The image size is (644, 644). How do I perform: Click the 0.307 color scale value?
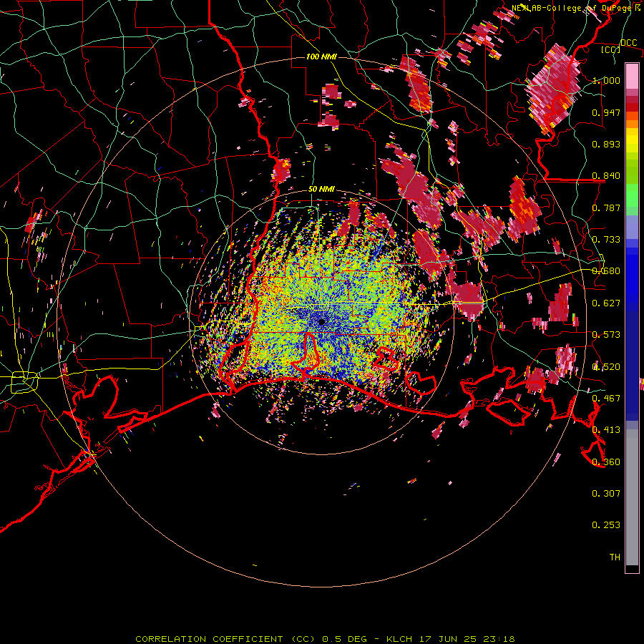click(x=606, y=494)
